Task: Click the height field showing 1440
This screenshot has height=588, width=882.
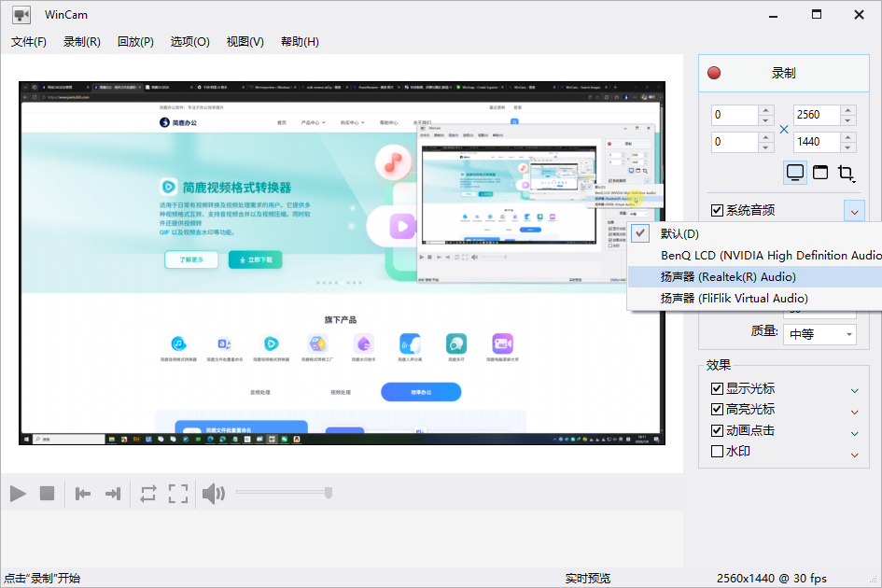Action: tap(817, 142)
